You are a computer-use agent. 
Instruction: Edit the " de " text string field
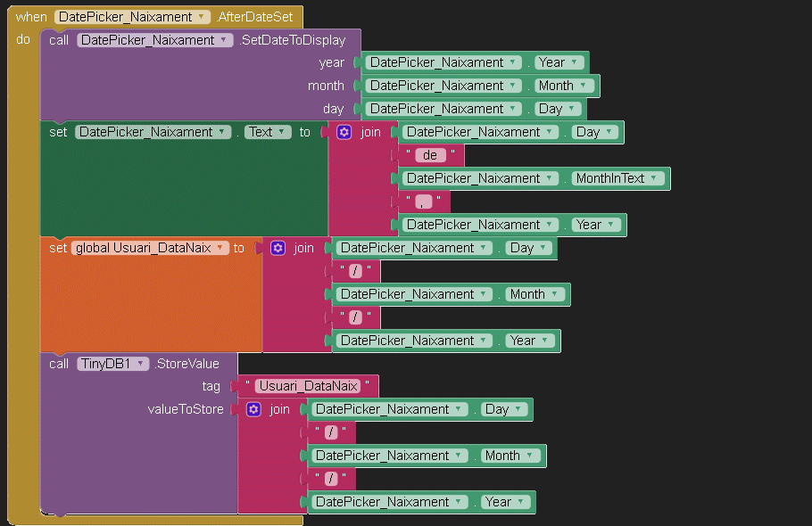[430, 155]
